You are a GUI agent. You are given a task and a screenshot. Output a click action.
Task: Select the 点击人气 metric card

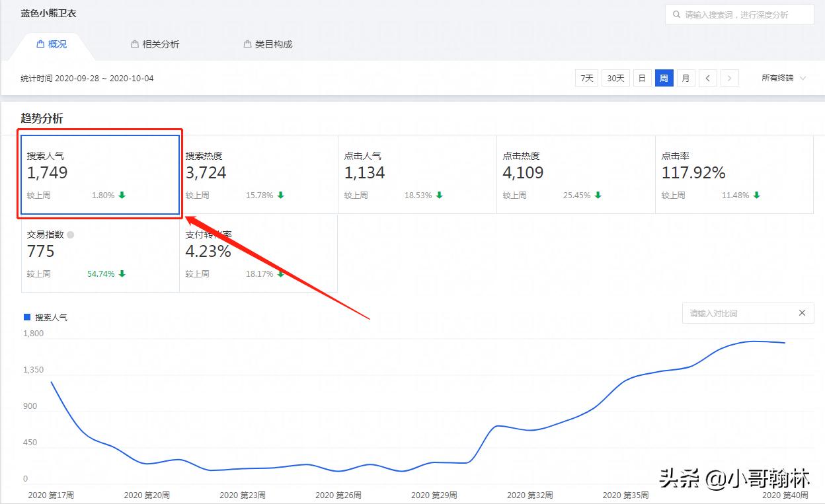[x=416, y=174]
